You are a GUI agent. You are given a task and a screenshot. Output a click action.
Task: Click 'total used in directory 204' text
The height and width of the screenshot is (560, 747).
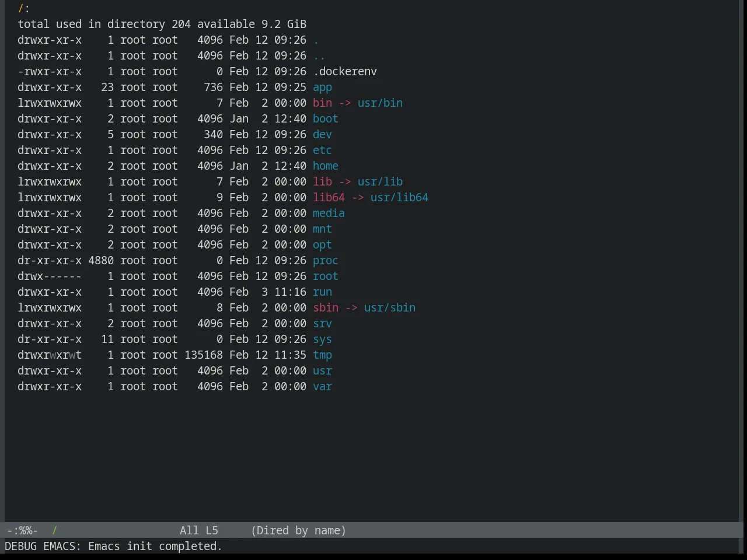pyautogui.click(x=104, y=24)
